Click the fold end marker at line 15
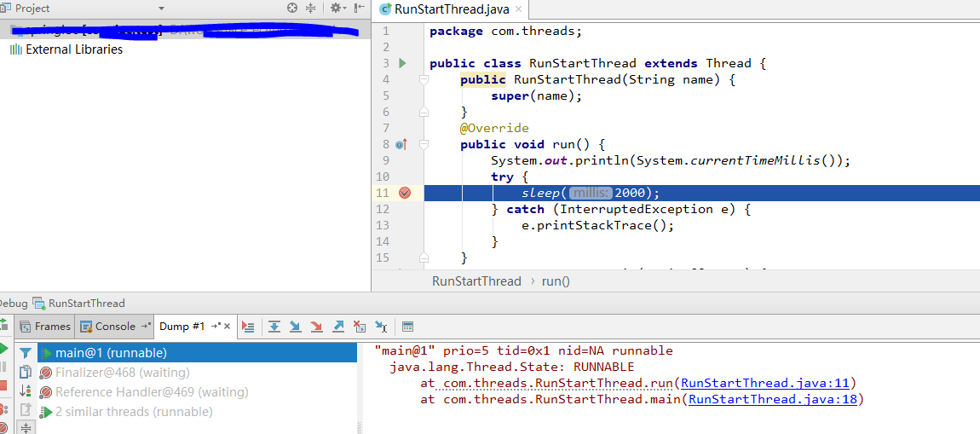This screenshot has width=980, height=434. (424, 257)
